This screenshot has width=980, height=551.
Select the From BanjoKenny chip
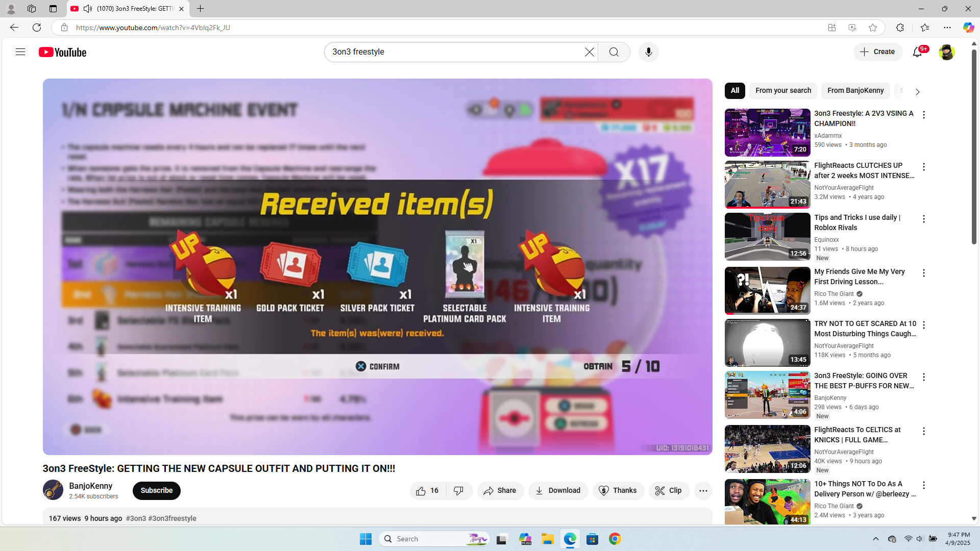tap(855, 91)
